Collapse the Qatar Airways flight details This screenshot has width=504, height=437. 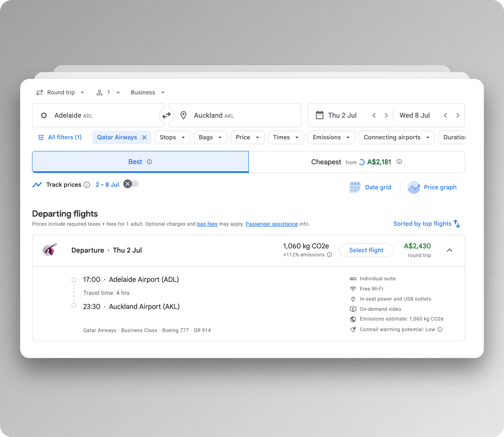pos(449,250)
